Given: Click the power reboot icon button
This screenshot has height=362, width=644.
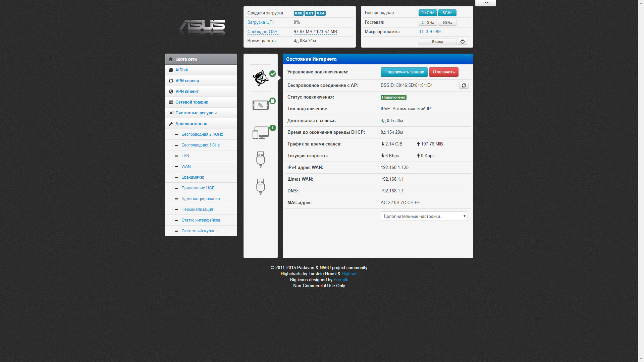Looking at the screenshot, I should click(463, 42).
